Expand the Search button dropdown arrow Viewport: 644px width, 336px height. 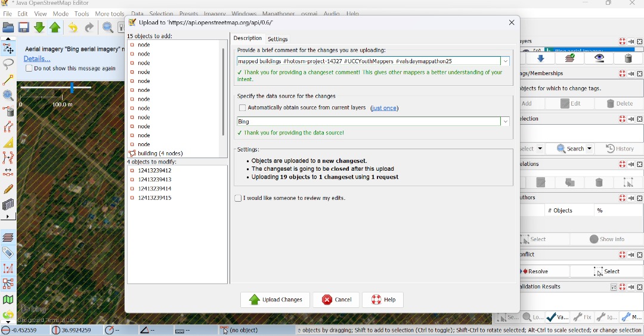(x=589, y=149)
